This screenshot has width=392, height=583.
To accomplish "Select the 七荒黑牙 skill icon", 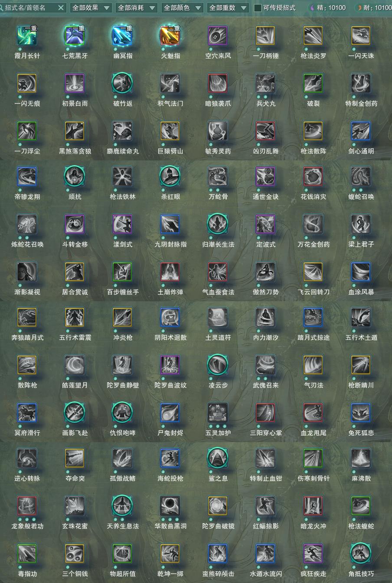I will click(75, 36).
